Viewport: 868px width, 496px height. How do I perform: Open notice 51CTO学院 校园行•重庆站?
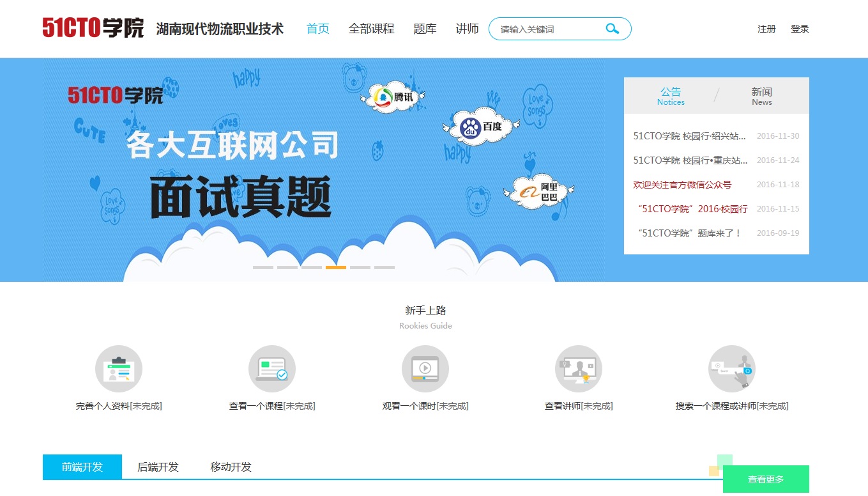point(690,160)
